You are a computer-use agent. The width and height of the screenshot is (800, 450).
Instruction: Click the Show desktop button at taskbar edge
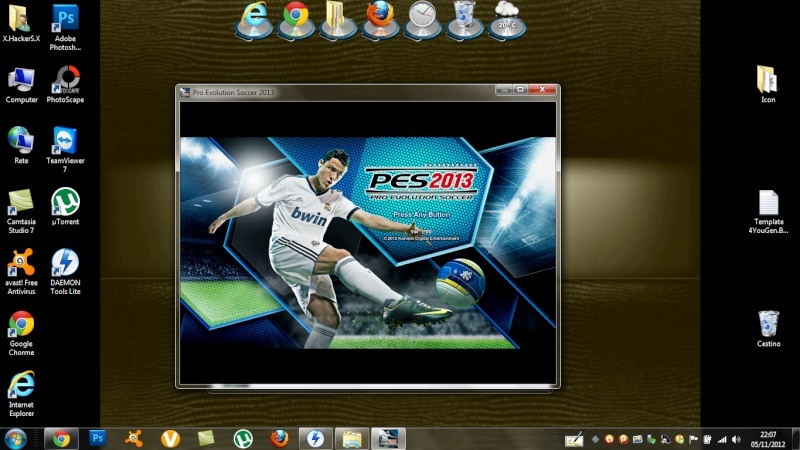point(796,439)
